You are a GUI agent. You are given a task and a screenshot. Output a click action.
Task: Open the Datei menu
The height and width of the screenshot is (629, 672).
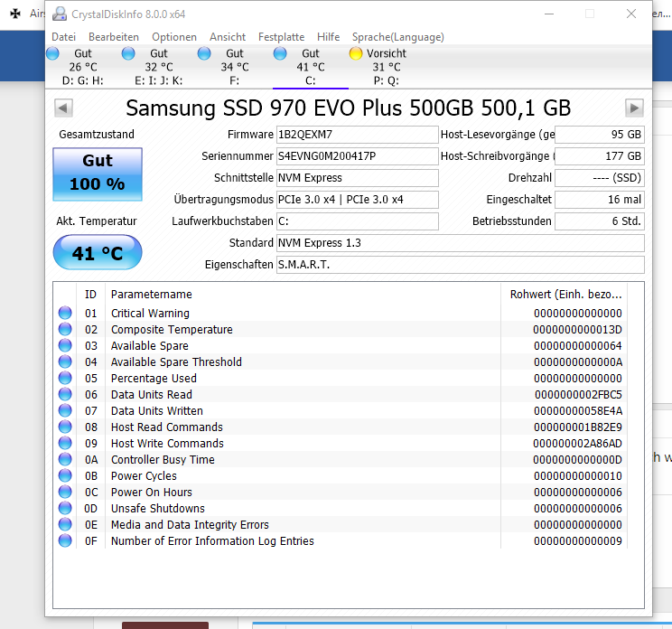[x=63, y=37]
